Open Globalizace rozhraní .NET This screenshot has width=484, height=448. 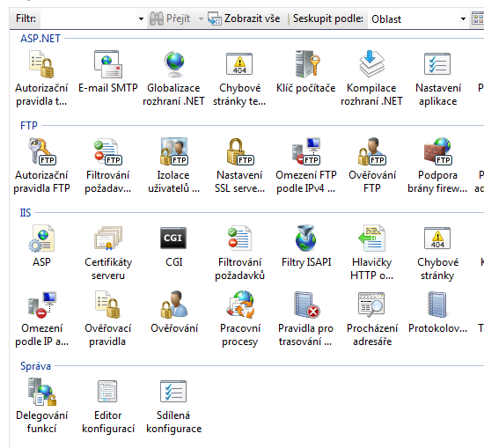(x=173, y=78)
